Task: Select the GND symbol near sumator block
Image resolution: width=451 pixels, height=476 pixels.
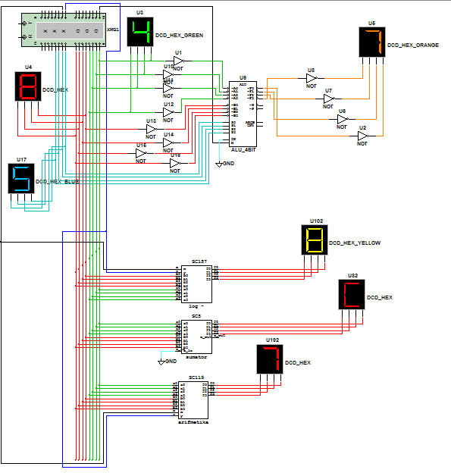Action: click(x=161, y=362)
